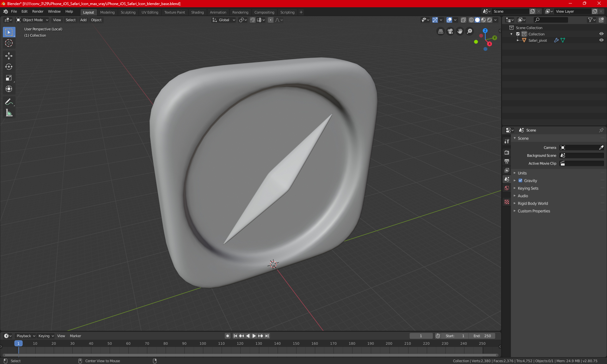Activate the Transform tool
The image size is (607, 364).
pos(9,89)
